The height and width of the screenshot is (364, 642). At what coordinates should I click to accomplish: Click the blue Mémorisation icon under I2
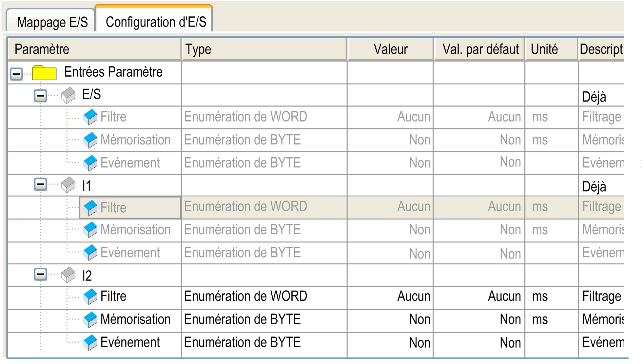90,319
